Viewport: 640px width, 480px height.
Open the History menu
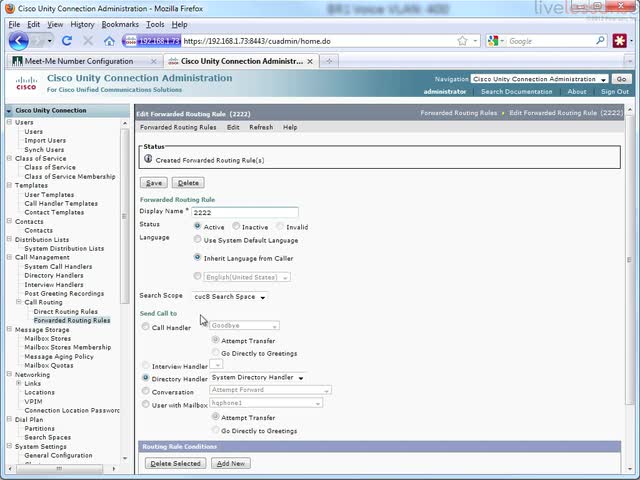click(82, 24)
